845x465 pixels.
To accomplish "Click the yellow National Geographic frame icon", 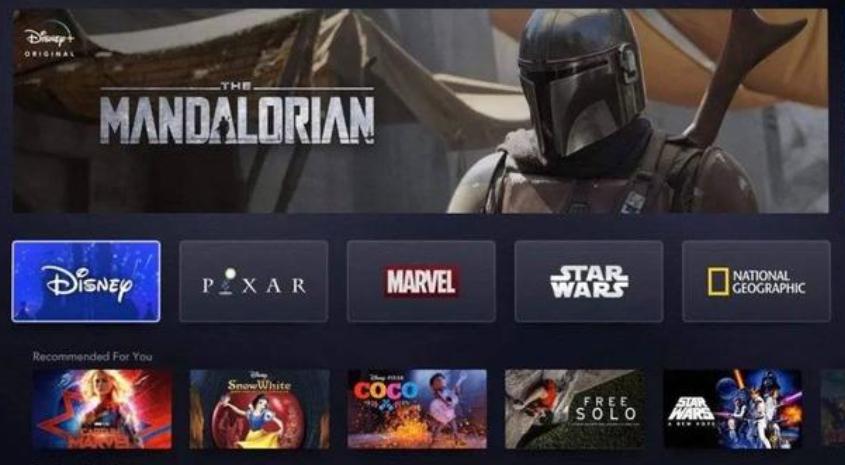I will 718,281.
